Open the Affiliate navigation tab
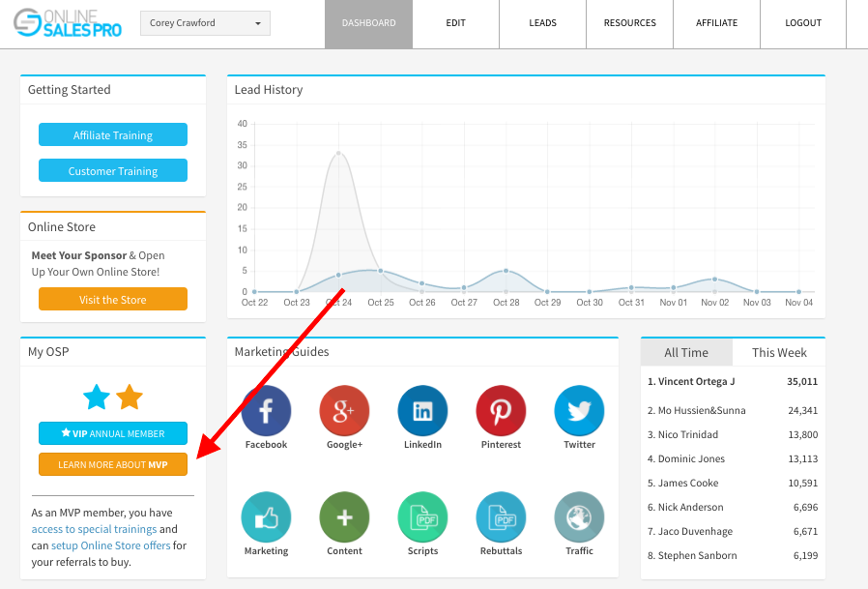This screenshot has width=868, height=589. coord(717,23)
